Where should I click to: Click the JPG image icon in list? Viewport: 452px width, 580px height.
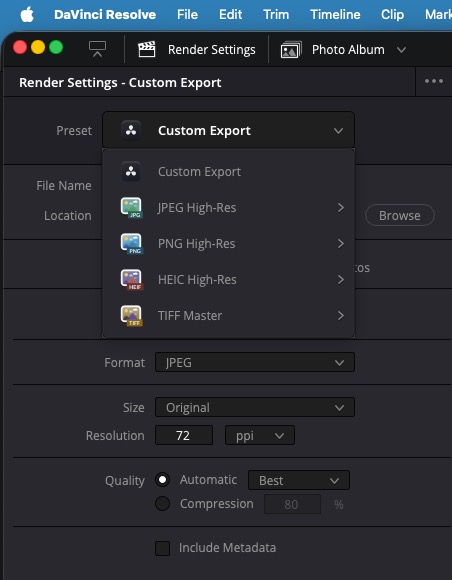click(131, 208)
